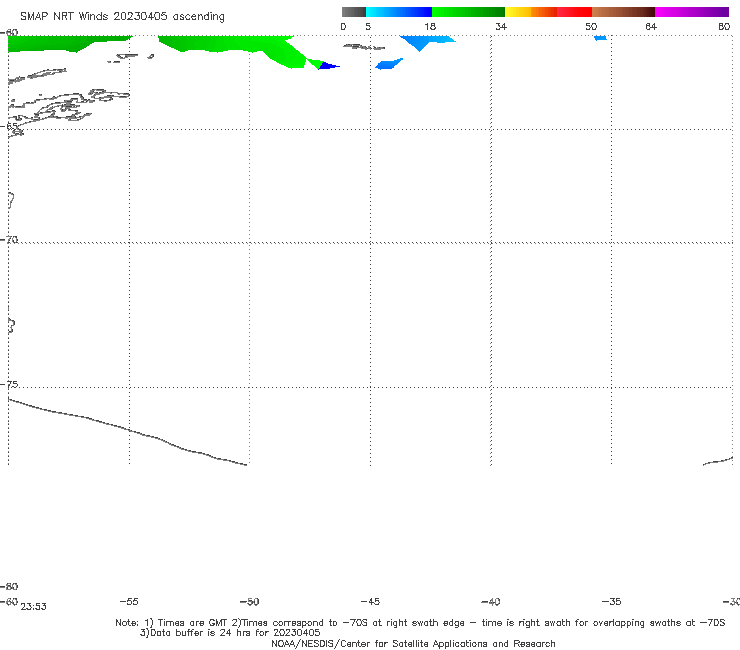Click the colorbar label '64'
This screenshot has height=650, width=740.
[x=651, y=26]
